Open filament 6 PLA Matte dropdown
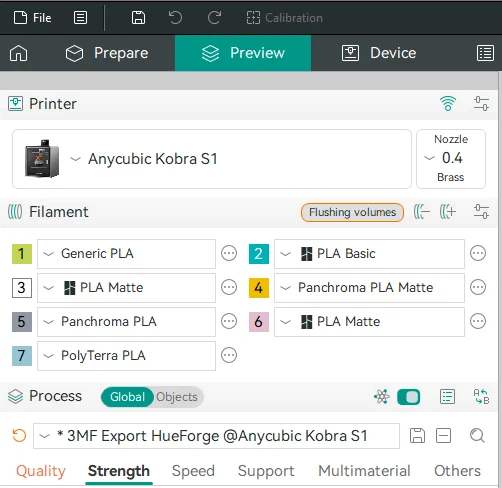 pos(369,322)
